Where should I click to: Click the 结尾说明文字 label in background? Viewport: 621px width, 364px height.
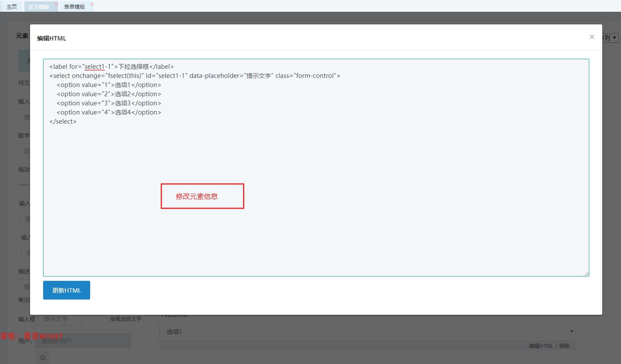125,319
